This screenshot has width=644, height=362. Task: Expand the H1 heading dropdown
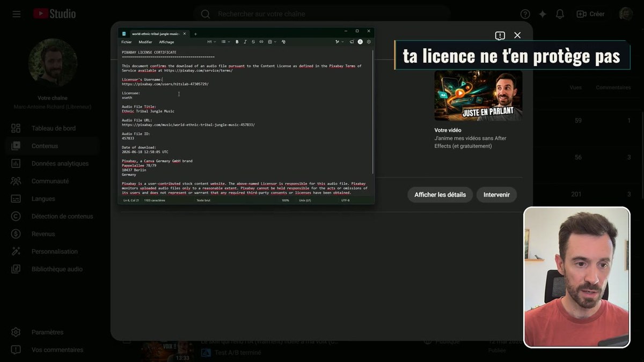pos(211,42)
